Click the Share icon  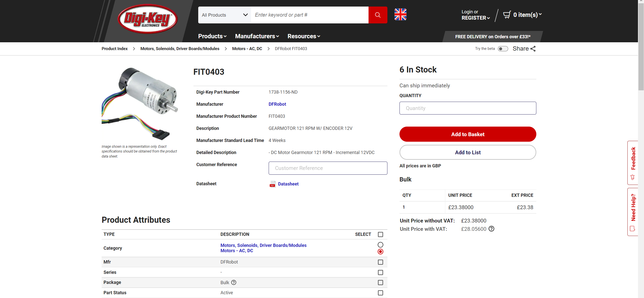(533, 49)
